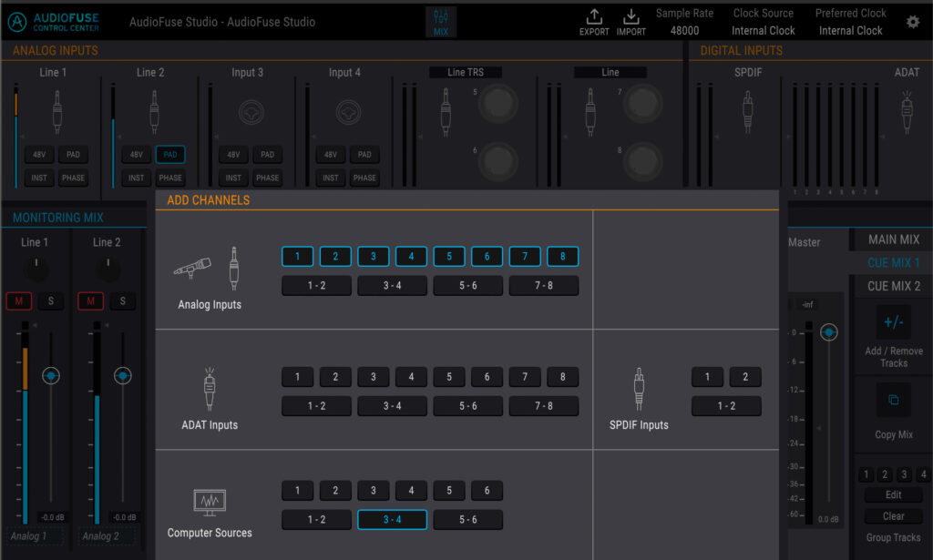
Task: Switch to the CUE MIX 1 tab
Action: [x=893, y=263]
